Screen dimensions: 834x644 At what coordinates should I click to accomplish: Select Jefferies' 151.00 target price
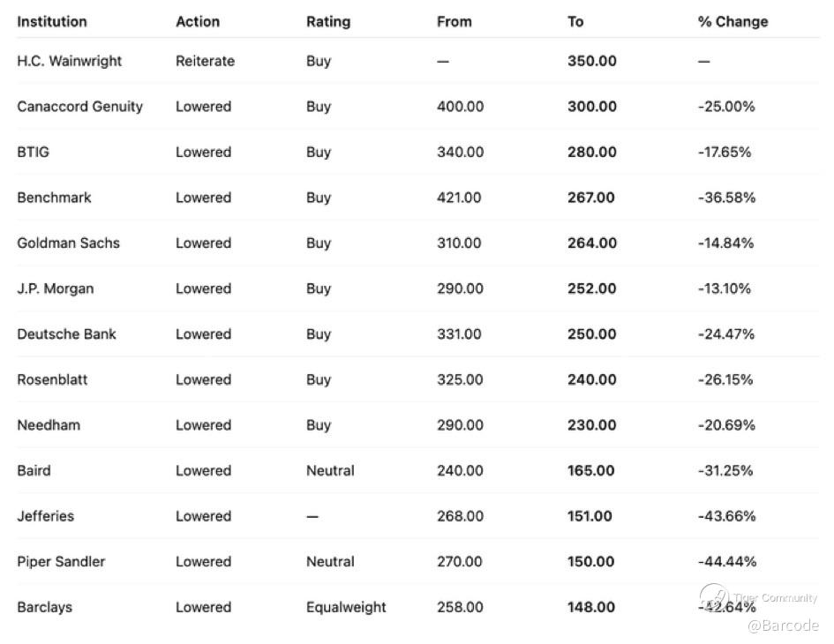[x=590, y=516]
